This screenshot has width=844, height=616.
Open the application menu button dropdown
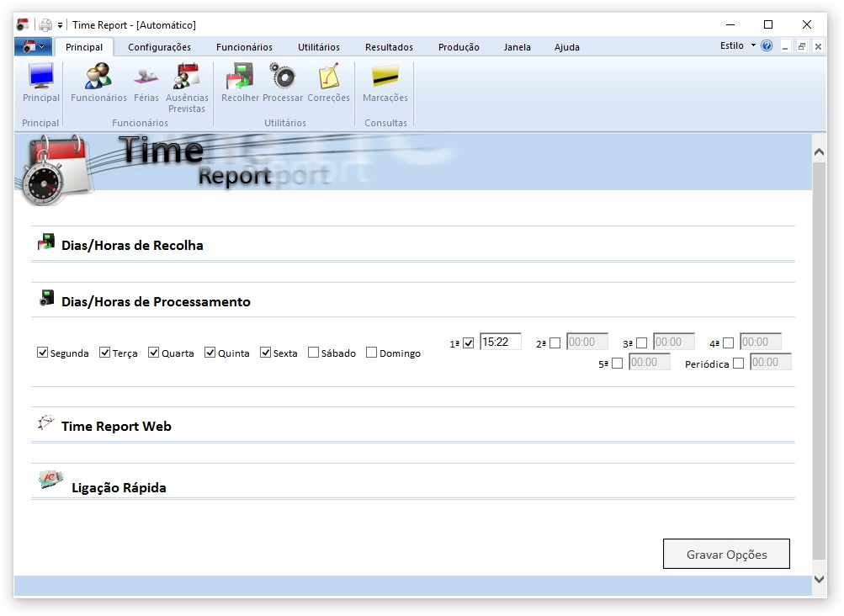tap(34, 47)
